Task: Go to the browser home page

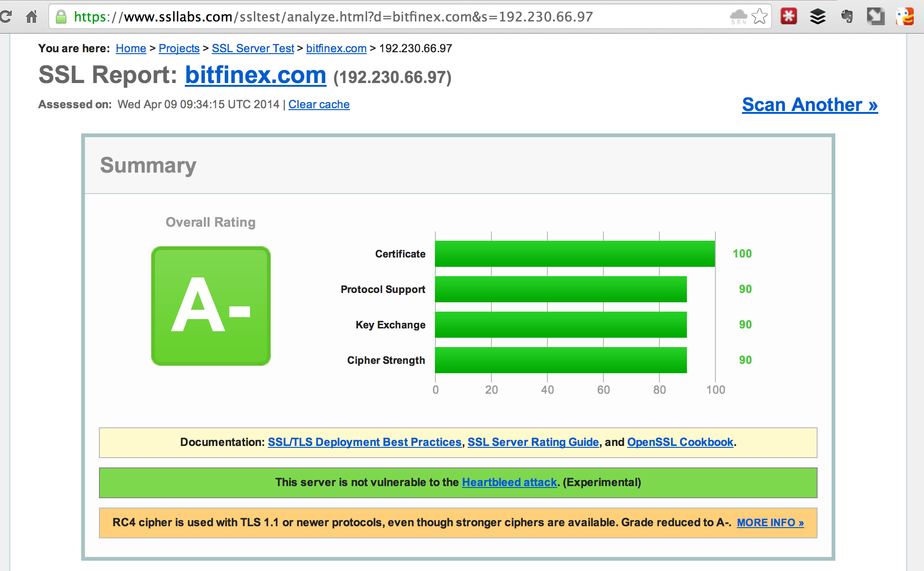Action: pyautogui.click(x=32, y=17)
